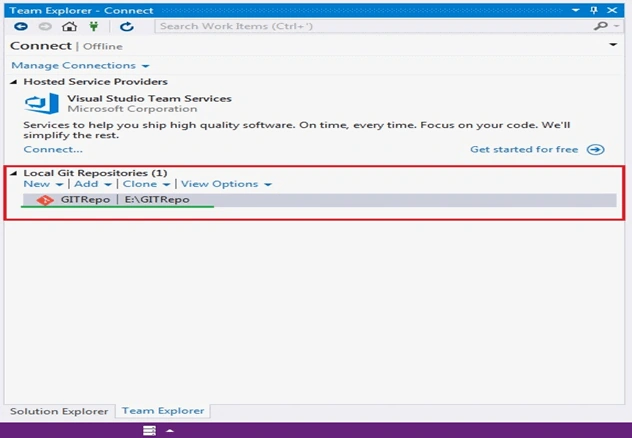Click the GITRepo git icon
Viewport: 632px width, 438px height.
[x=45, y=200]
